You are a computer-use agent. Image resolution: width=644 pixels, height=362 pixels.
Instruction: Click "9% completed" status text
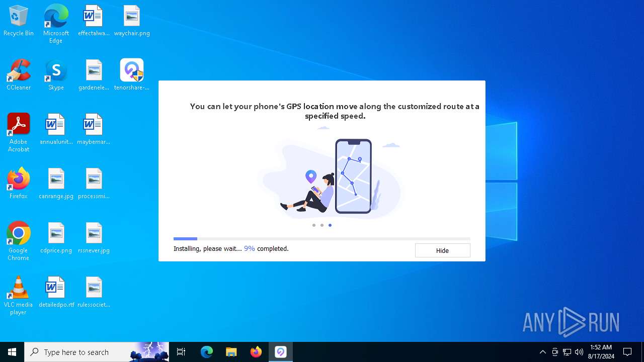point(266,248)
